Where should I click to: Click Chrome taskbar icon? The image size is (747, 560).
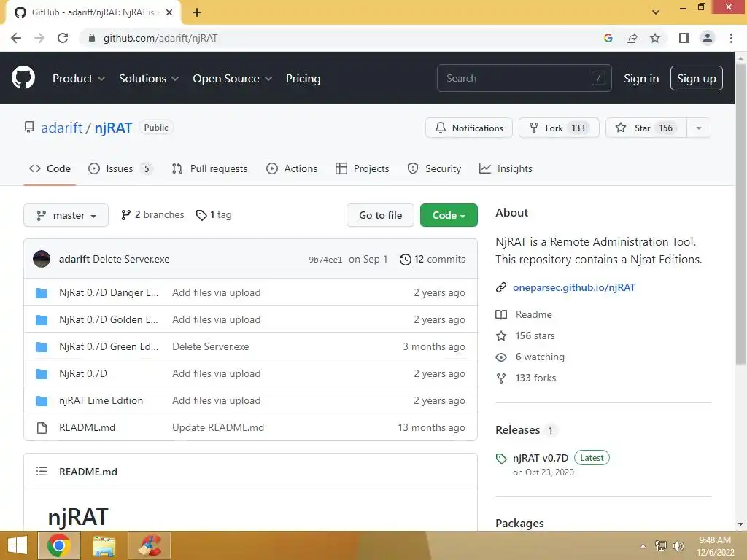click(x=59, y=545)
